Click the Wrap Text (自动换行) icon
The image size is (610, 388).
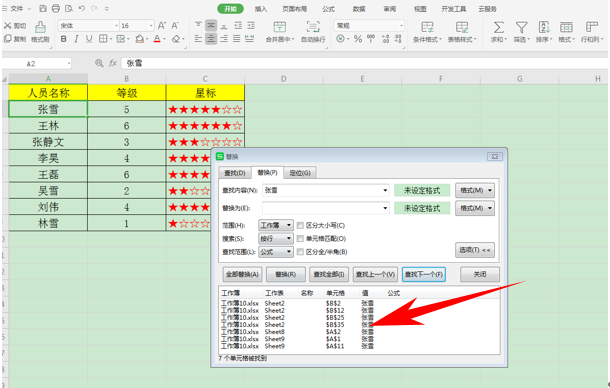click(x=313, y=27)
